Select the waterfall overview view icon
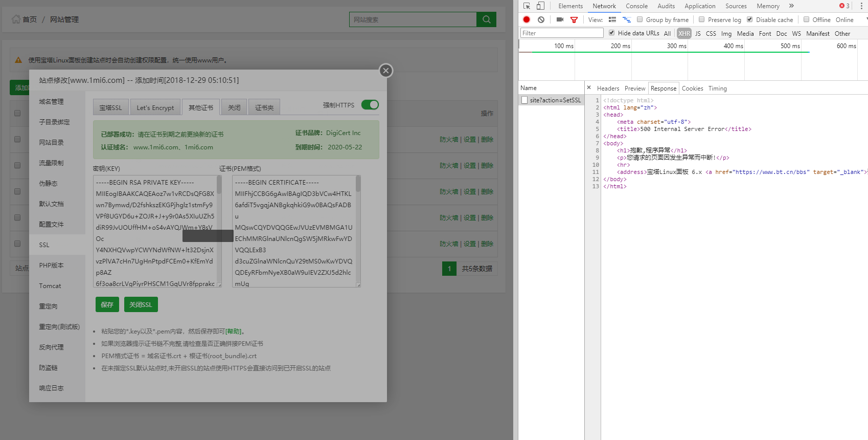 pos(627,19)
